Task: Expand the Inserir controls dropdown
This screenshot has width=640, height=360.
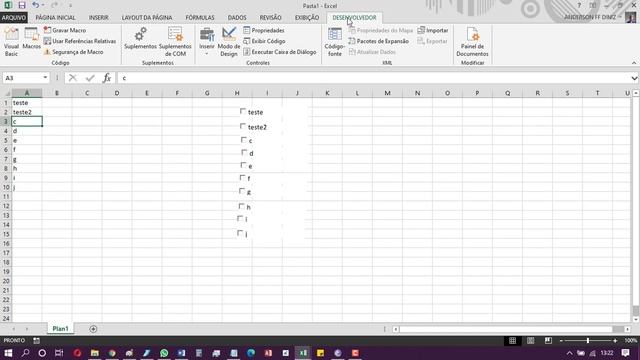Action: (x=207, y=54)
